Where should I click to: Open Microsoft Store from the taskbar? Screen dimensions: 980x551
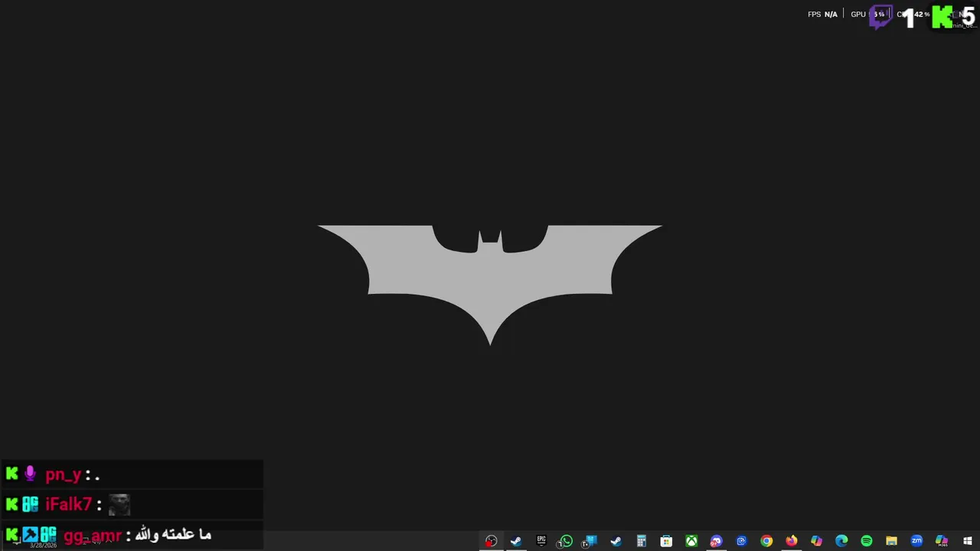[666, 541]
